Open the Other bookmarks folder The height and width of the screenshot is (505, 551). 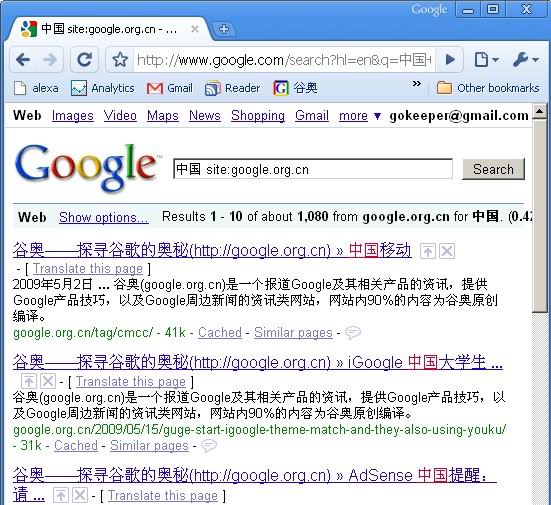coord(488,88)
